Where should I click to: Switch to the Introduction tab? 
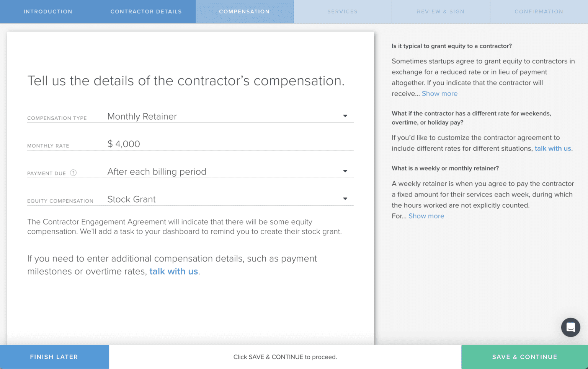[48, 11]
